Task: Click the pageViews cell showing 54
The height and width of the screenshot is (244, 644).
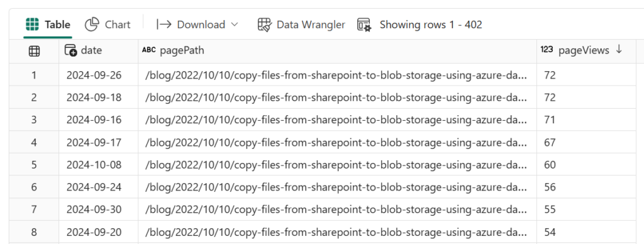Action: [x=550, y=232]
